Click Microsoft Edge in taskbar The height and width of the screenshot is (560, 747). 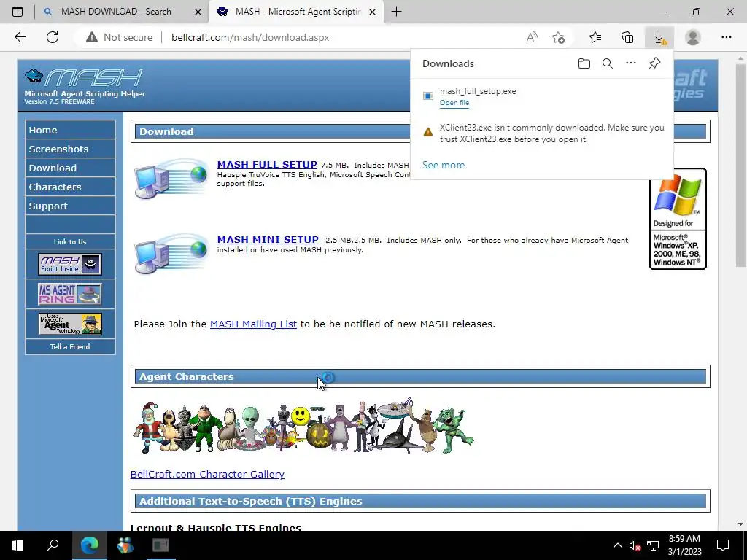coord(90,545)
